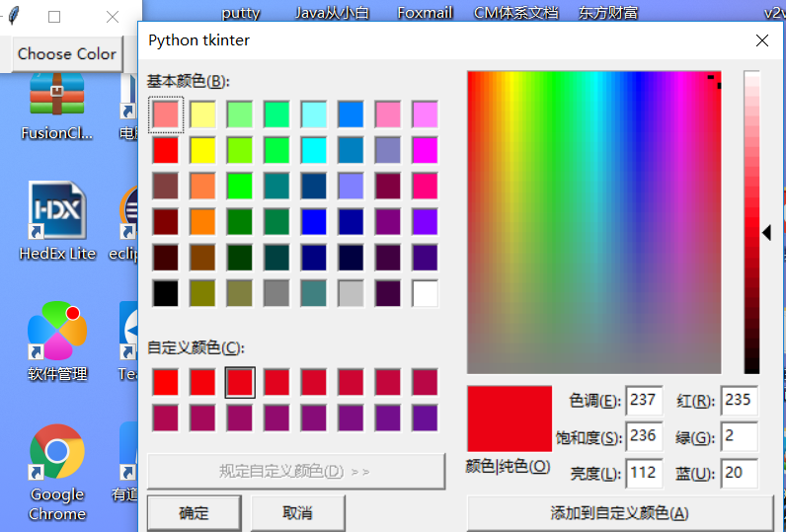786x532 pixels.
Task: Select the black basic color swatch
Action: pyautogui.click(x=166, y=293)
